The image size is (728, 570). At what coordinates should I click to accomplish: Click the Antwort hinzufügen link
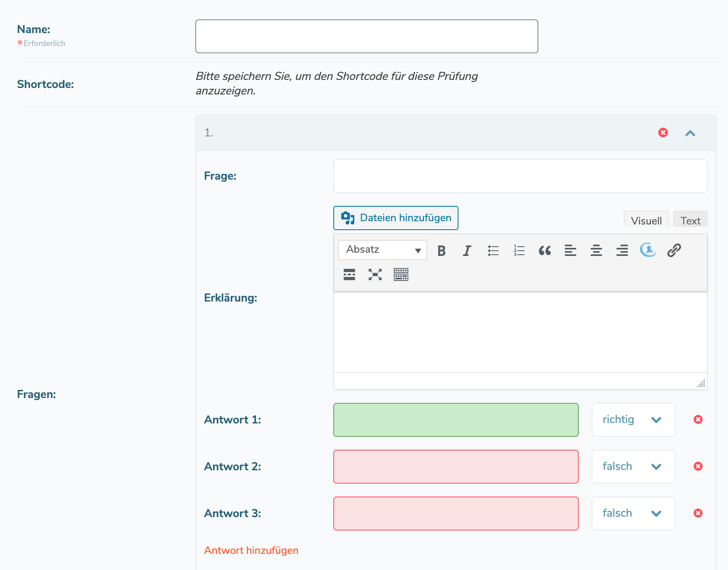[x=251, y=551]
